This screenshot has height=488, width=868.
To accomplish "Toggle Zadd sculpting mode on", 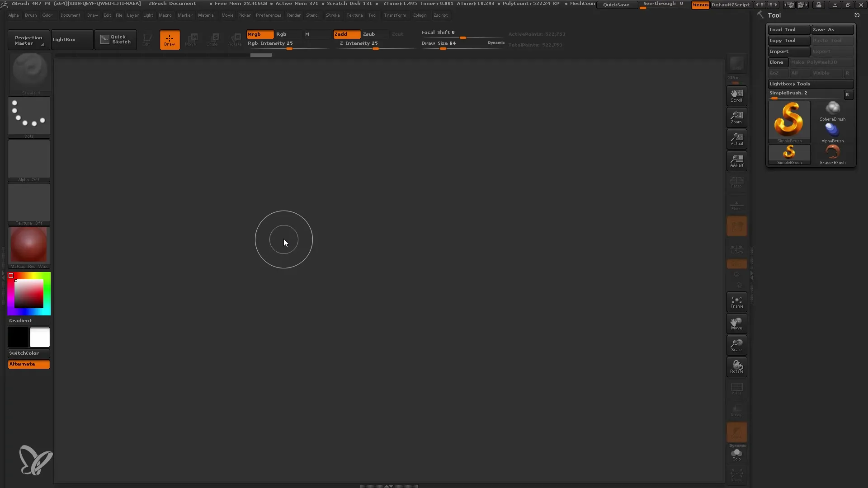I will [x=346, y=34].
